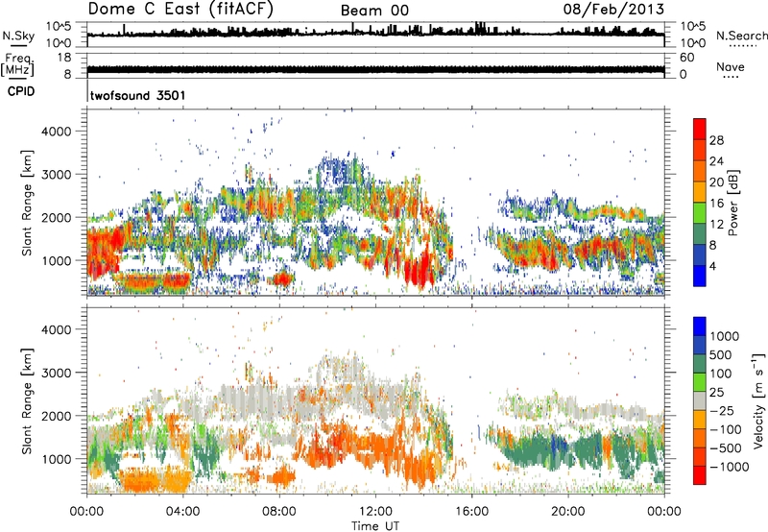
Task: Click the 'twofsound 3501' CPID text
Action: [137, 95]
